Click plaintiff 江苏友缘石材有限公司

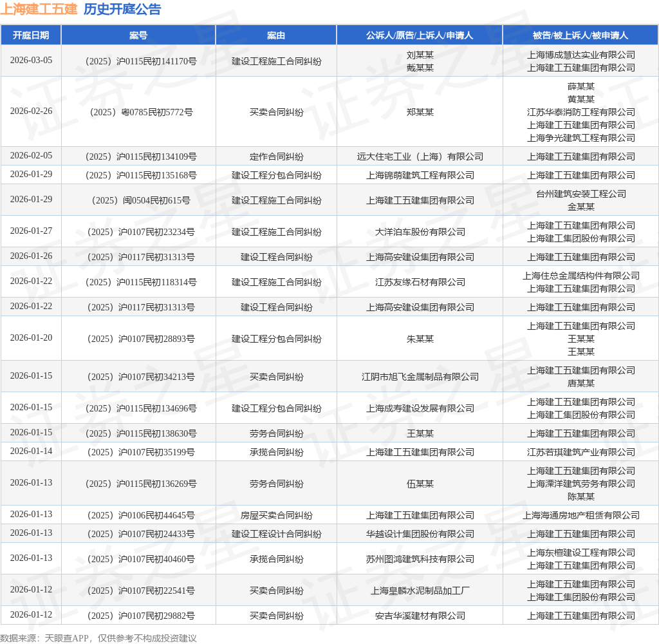click(x=420, y=282)
